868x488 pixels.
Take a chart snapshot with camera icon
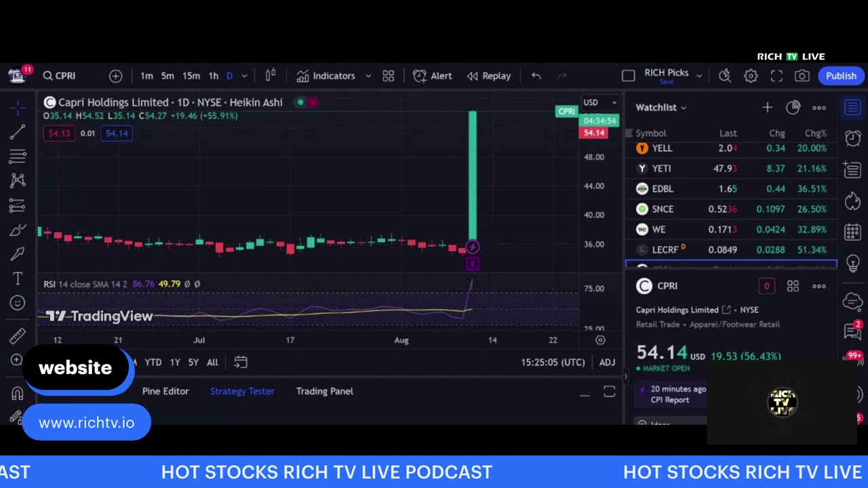(x=802, y=76)
